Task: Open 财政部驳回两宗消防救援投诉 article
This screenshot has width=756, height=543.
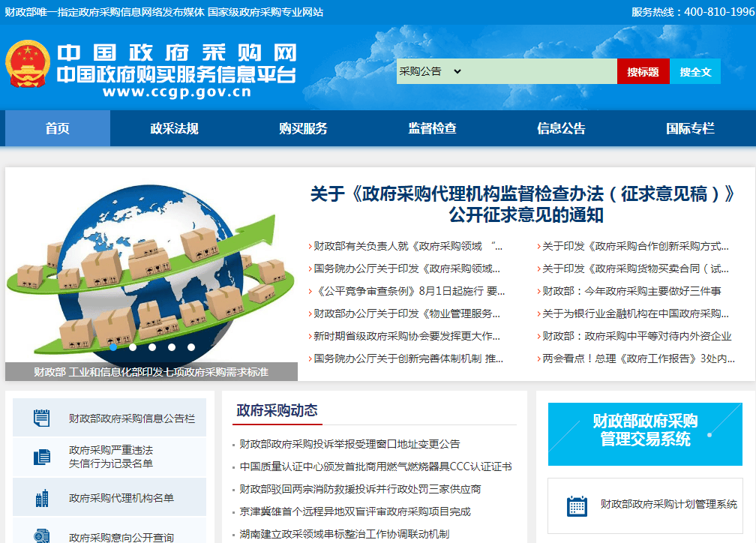Action: [360, 489]
